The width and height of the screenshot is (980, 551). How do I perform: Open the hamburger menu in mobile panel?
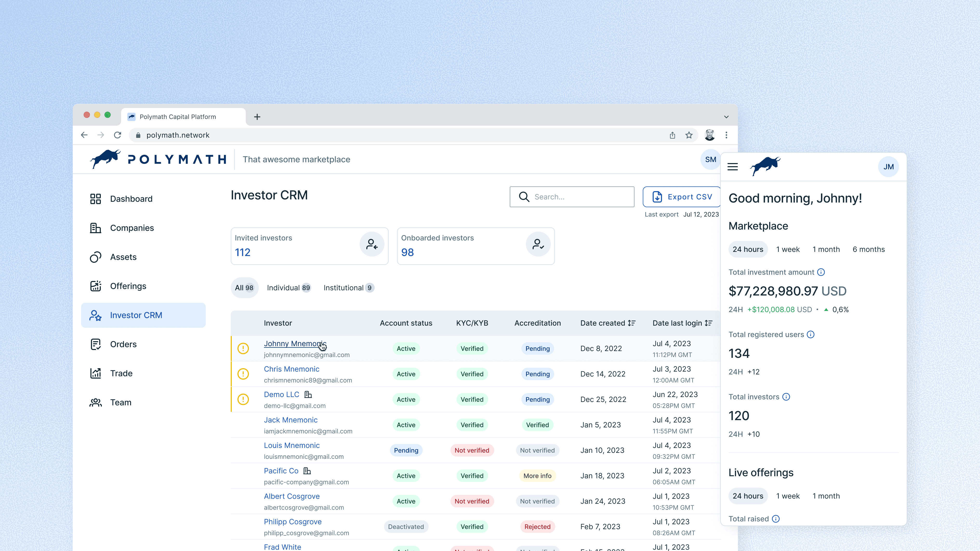pos(732,166)
